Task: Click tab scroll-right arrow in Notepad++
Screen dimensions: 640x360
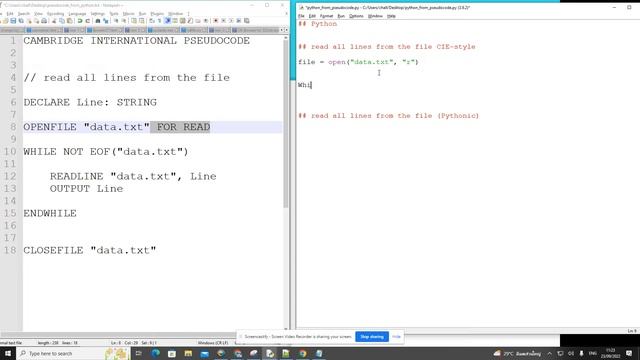Action: click(286, 30)
